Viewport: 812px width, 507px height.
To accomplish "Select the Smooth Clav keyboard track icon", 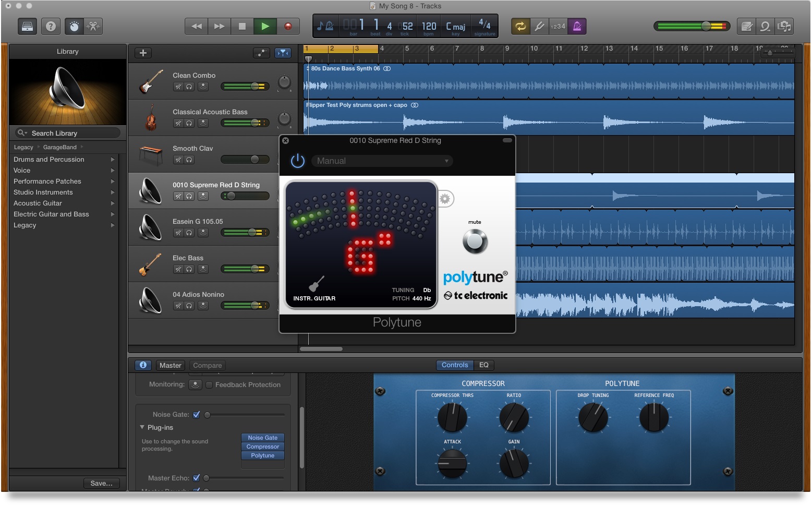I will point(151,155).
